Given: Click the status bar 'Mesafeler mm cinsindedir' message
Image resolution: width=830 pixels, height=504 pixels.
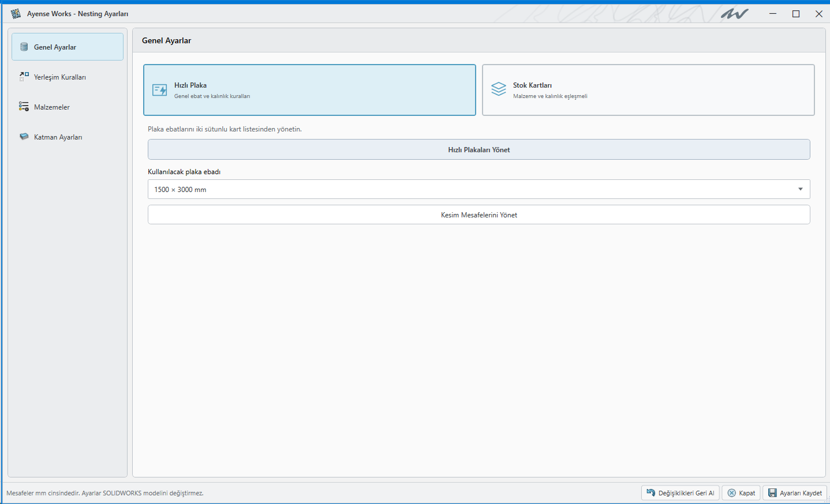Looking at the screenshot, I should (x=105, y=493).
